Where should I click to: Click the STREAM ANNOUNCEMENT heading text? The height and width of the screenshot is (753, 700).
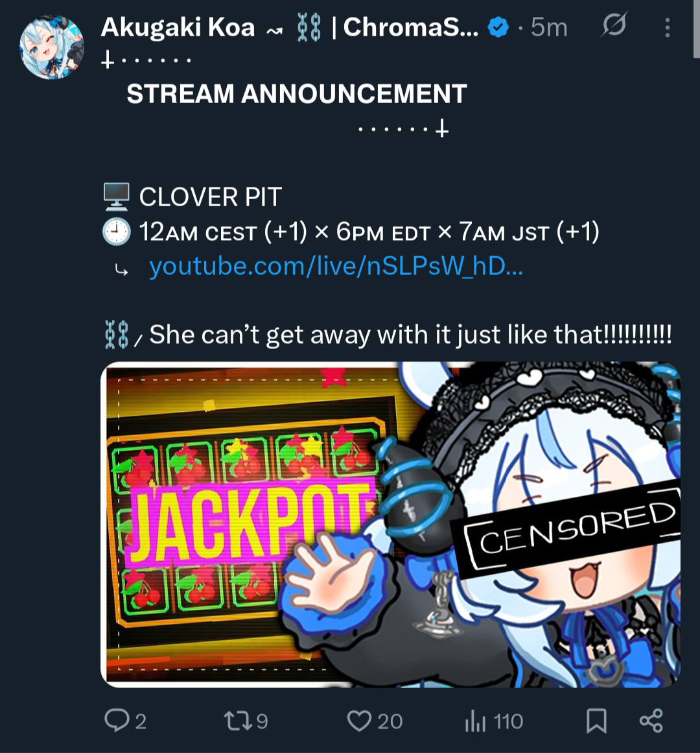pos(296,93)
